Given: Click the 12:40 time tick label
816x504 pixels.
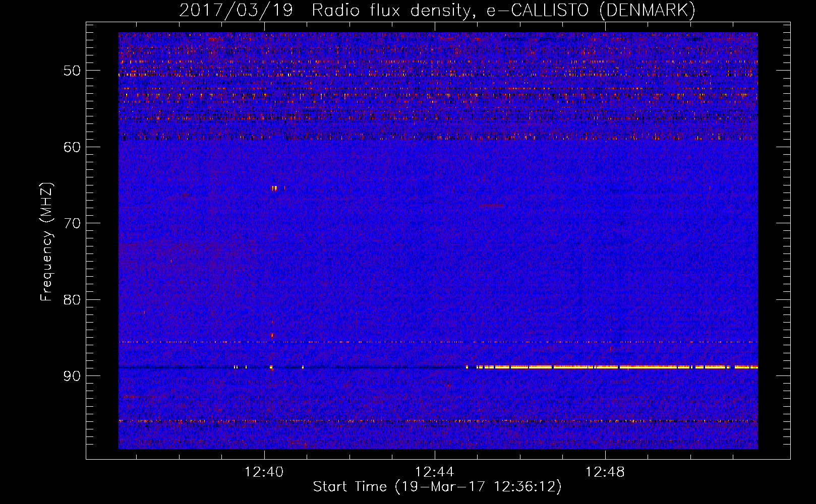Looking at the screenshot, I should pyautogui.click(x=264, y=472).
